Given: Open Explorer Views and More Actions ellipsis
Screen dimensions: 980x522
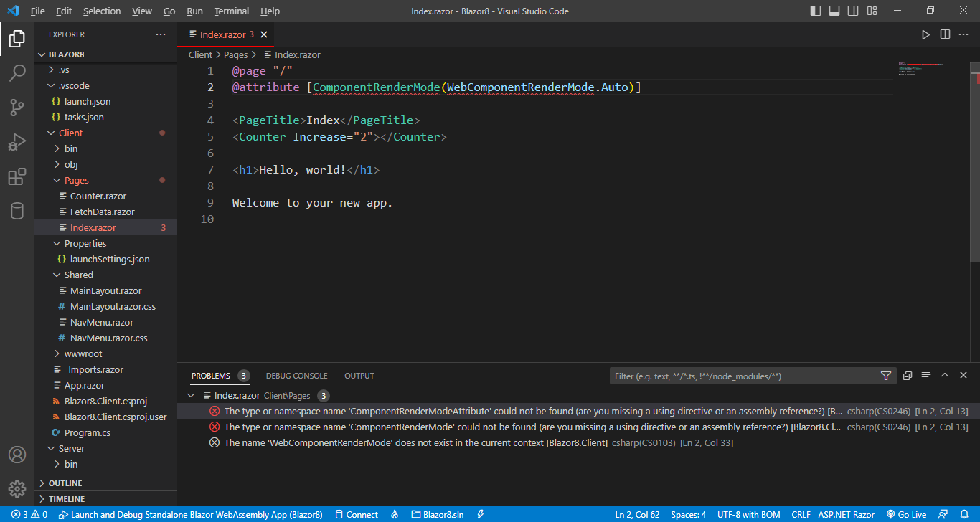Looking at the screenshot, I should pyautogui.click(x=161, y=34).
